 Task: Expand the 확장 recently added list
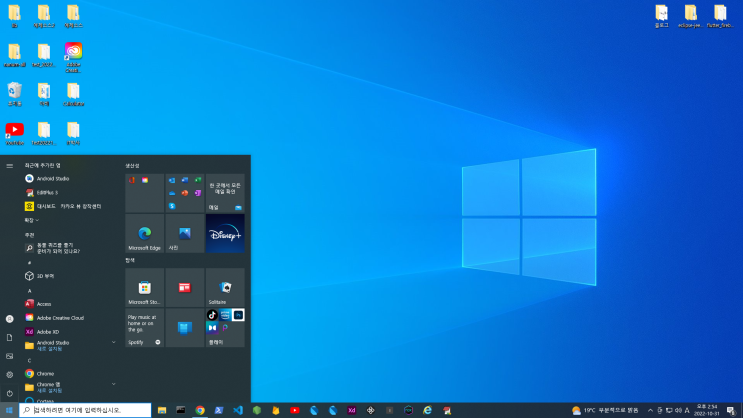32,220
